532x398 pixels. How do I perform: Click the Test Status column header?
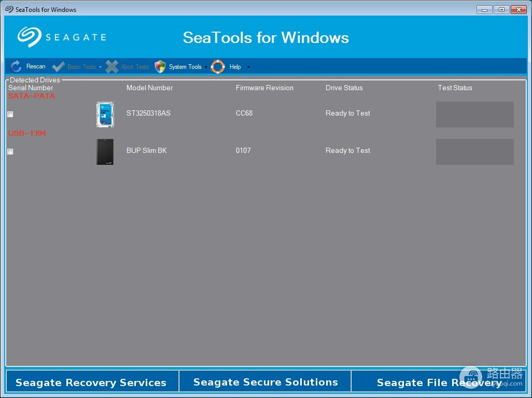455,88
